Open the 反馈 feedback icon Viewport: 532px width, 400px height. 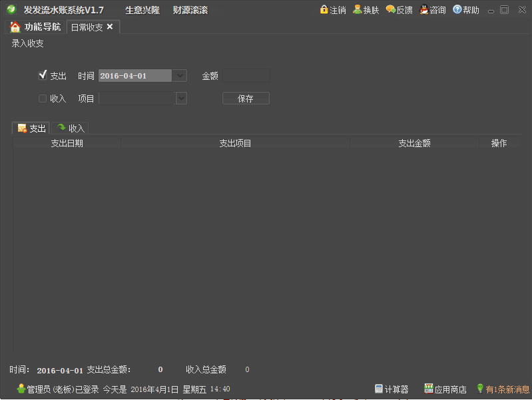point(390,10)
